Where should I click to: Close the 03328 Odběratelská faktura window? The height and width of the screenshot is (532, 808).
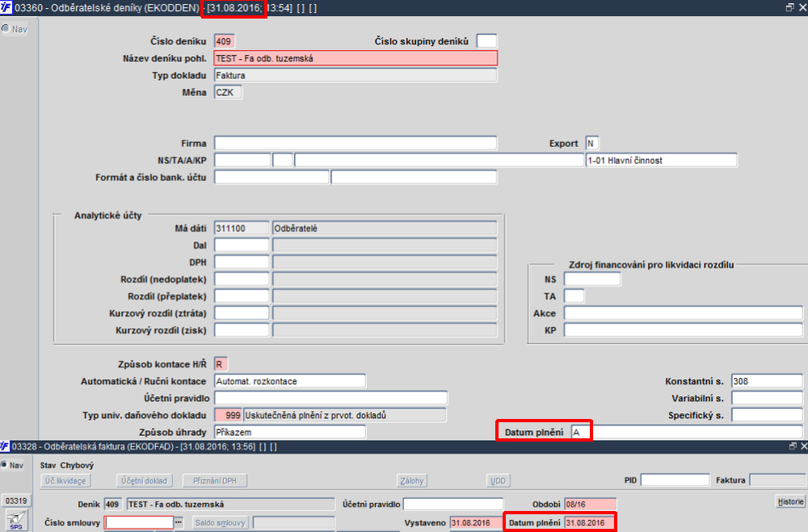[x=803, y=446]
